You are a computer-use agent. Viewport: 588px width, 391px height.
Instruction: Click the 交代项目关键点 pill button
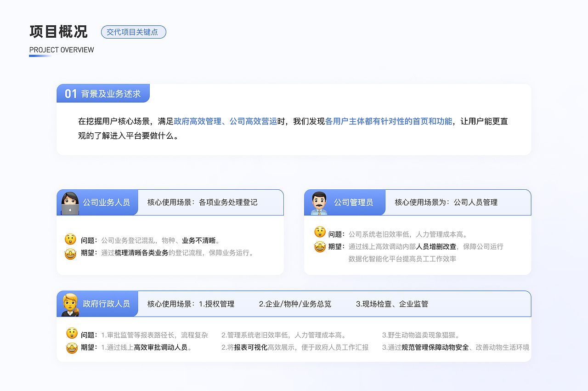coord(134,32)
